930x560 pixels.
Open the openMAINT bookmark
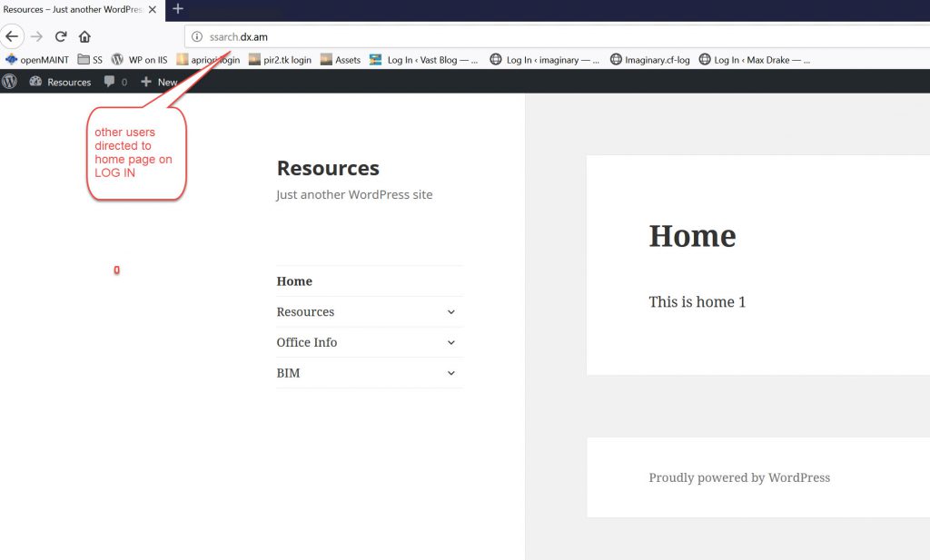[37, 60]
